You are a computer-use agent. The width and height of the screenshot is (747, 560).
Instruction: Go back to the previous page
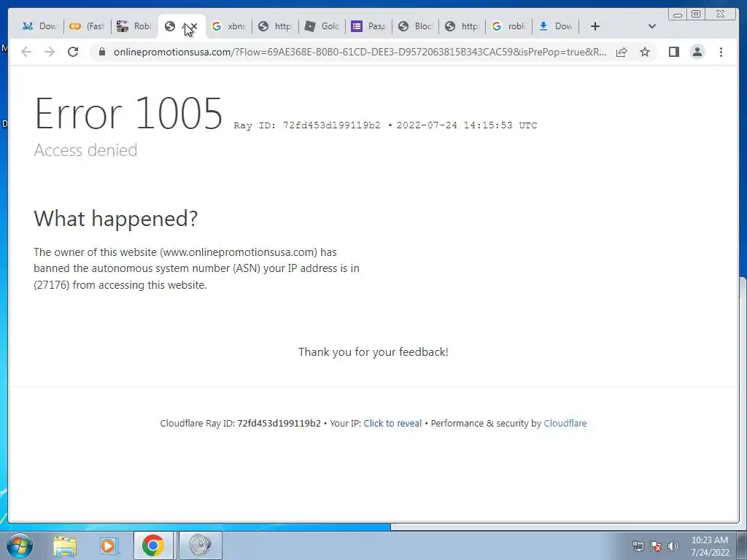[26, 52]
